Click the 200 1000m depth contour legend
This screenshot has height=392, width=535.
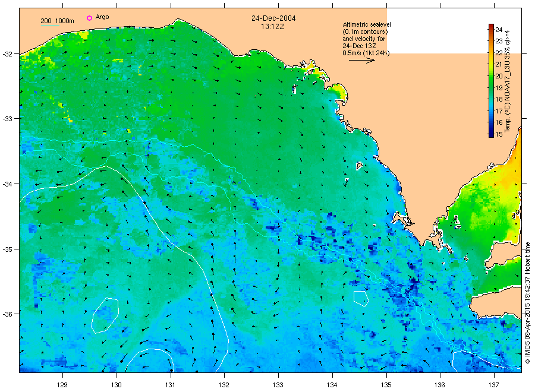(57, 21)
